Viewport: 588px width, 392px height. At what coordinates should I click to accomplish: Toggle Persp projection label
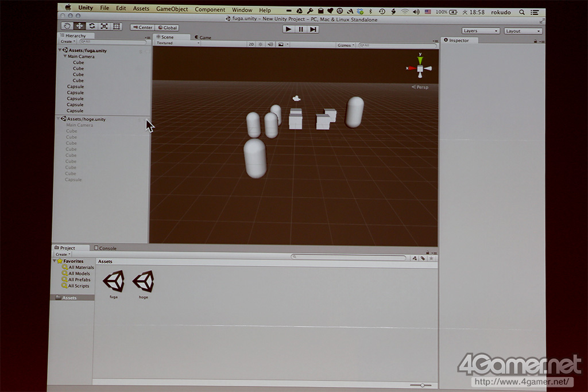click(x=420, y=87)
